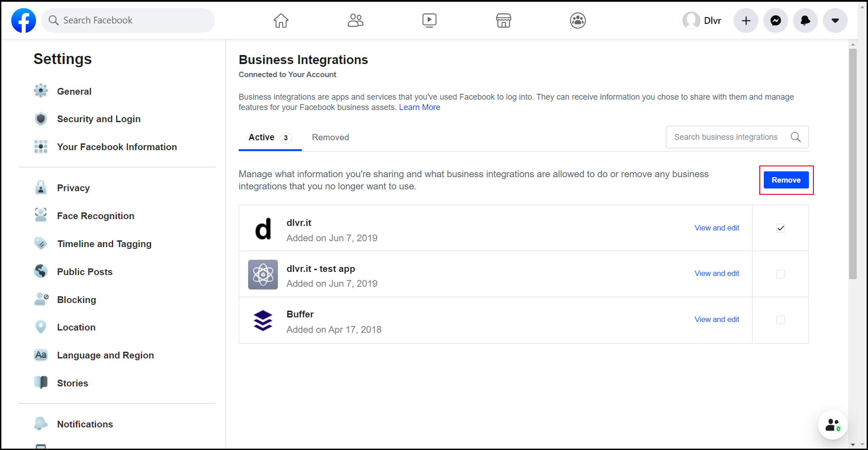The image size is (868, 450).
Task: Click View and edit for dlvr.it - test app
Action: 717,273
